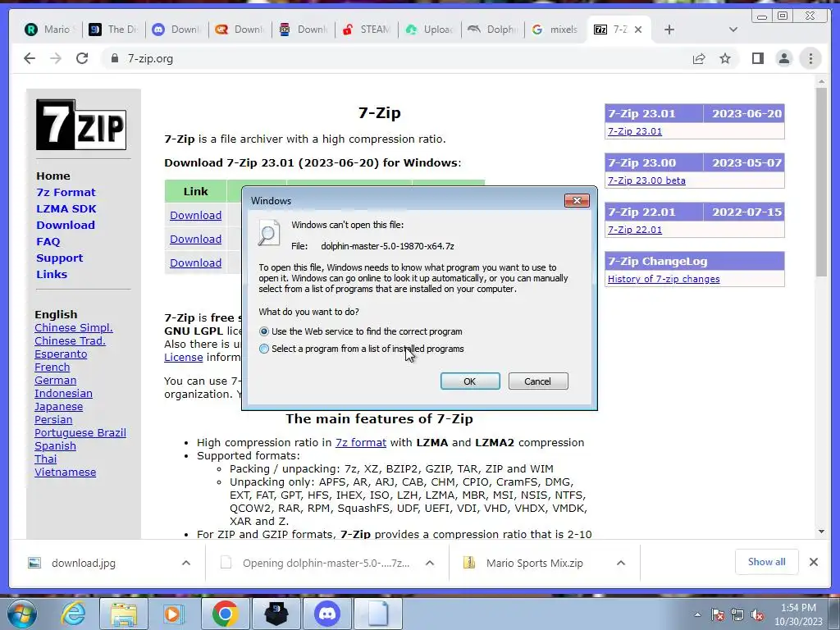Switch language to Portuguese Brazil
Screen dimensions: 840x630
80,433
